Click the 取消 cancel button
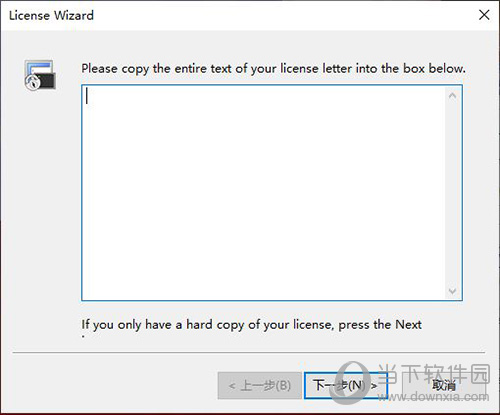 [444, 386]
